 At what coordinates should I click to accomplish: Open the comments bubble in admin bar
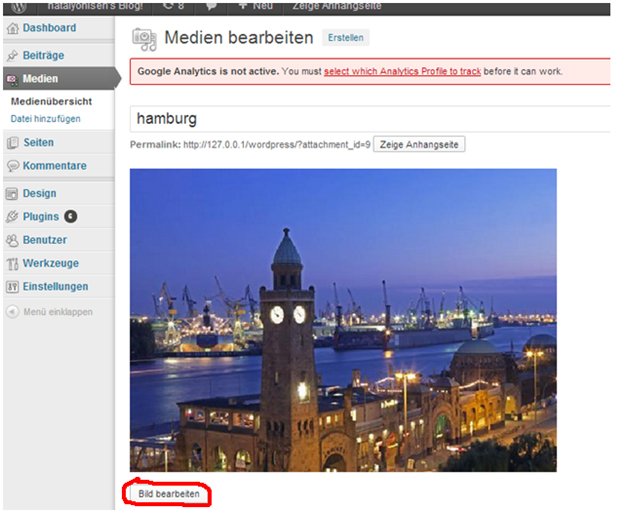(x=212, y=6)
